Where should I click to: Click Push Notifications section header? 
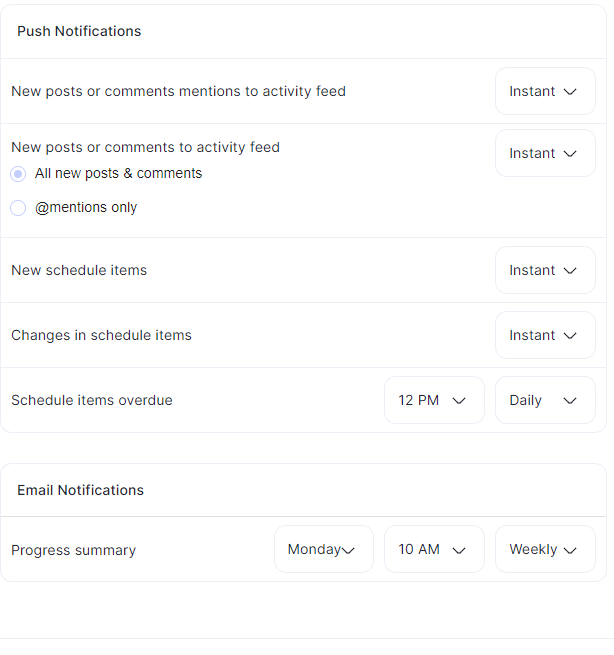coord(79,31)
